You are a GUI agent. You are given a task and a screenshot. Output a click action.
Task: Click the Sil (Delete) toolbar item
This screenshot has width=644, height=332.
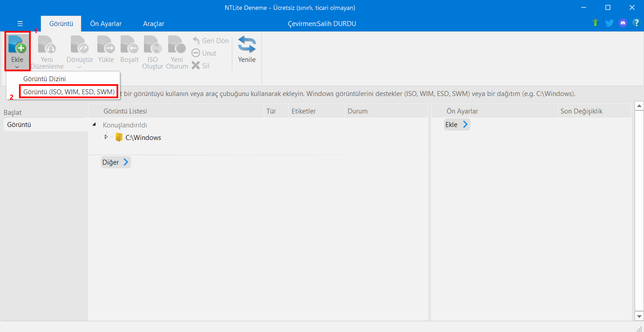click(200, 66)
